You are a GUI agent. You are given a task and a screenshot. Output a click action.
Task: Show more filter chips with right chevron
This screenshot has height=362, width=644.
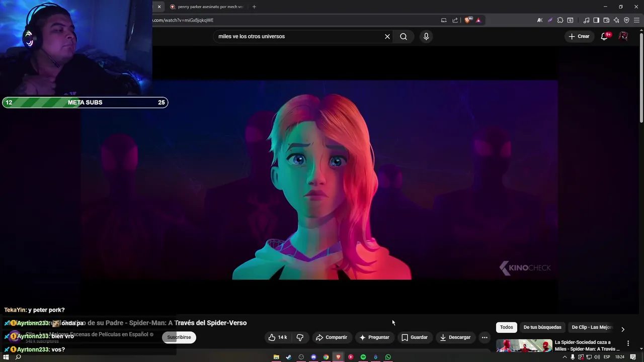[623, 329]
